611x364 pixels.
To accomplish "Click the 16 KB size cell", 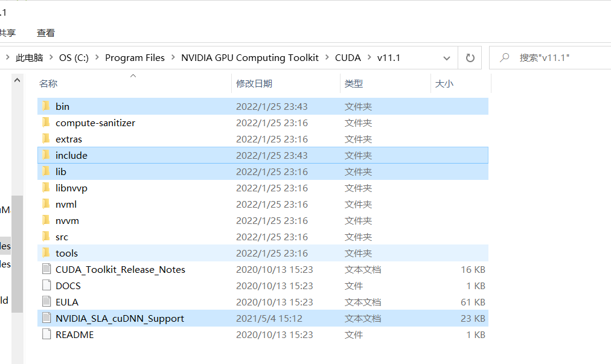I will (473, 269).
